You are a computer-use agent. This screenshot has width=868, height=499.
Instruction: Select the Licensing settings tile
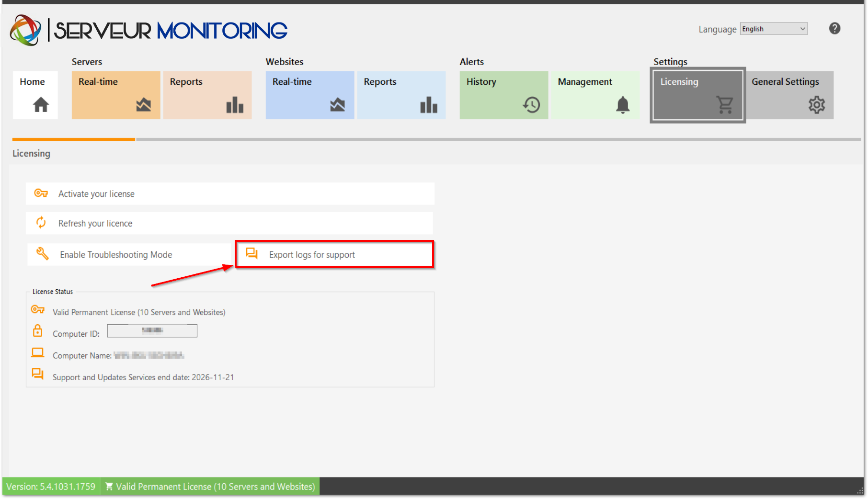tap(698, 95)
